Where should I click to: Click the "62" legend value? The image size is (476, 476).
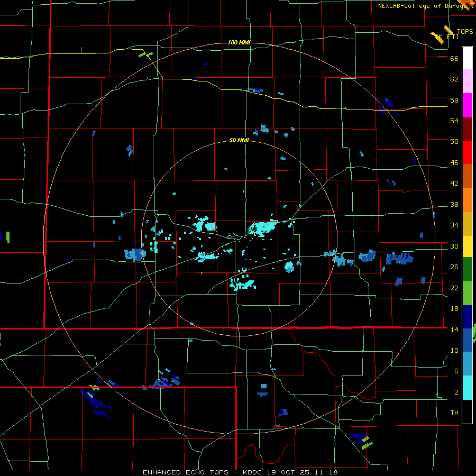(454, 79)
